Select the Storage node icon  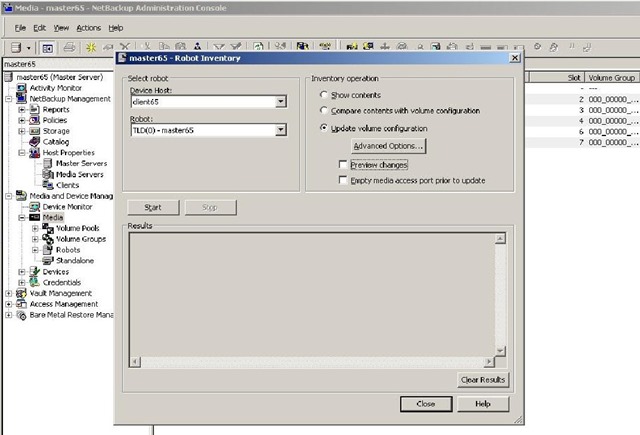pos(35,131)
